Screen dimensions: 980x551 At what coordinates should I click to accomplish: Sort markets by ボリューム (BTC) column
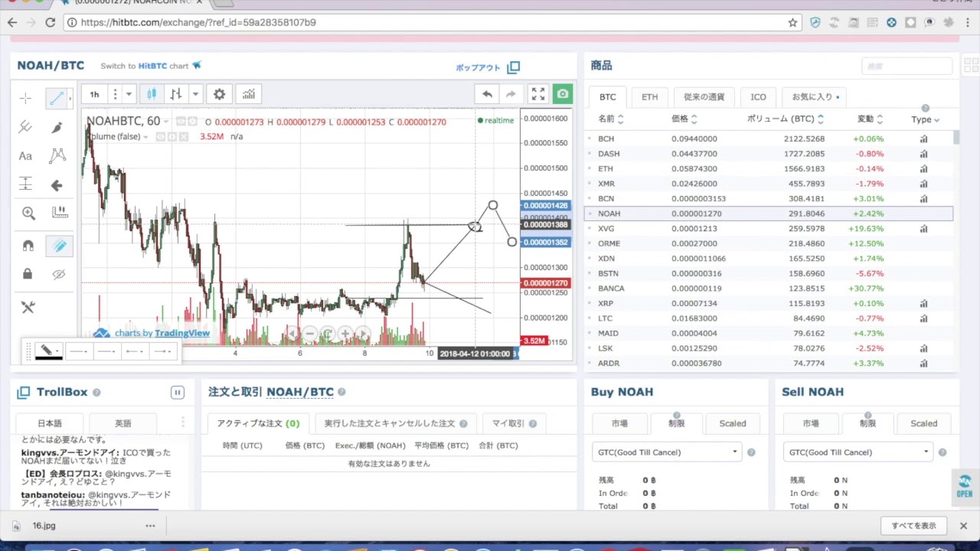[x=785, y=119]
